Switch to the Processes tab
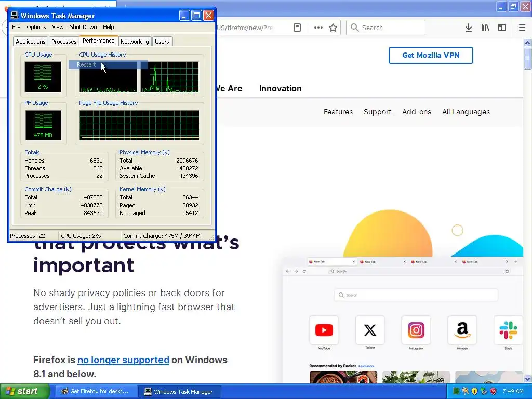 (x=64, y=42)
